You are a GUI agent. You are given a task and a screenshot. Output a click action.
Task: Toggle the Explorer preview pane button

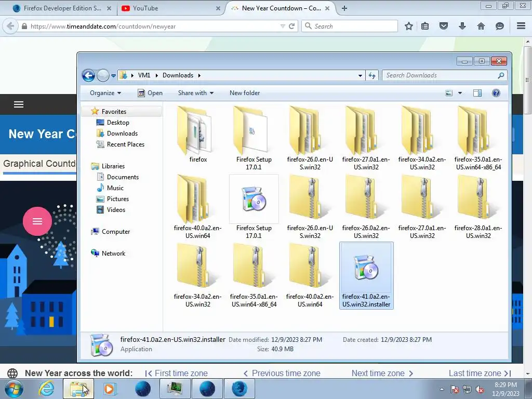477,93
